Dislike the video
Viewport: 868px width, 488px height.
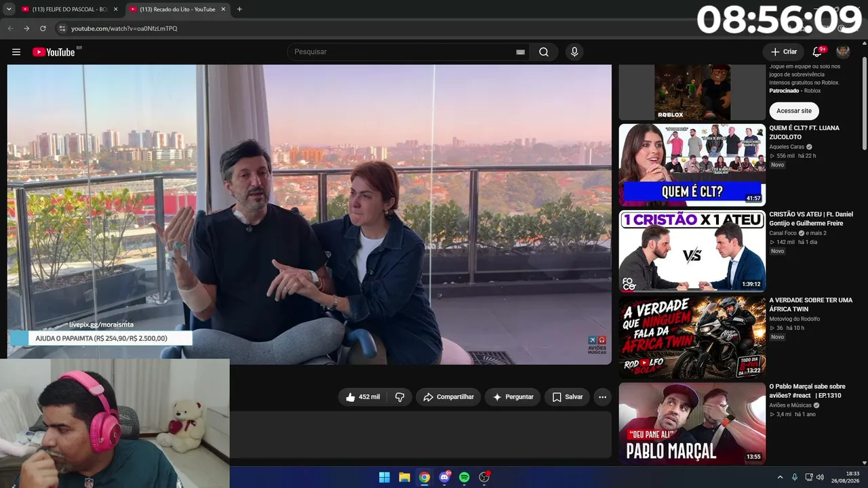coord(400,397)
